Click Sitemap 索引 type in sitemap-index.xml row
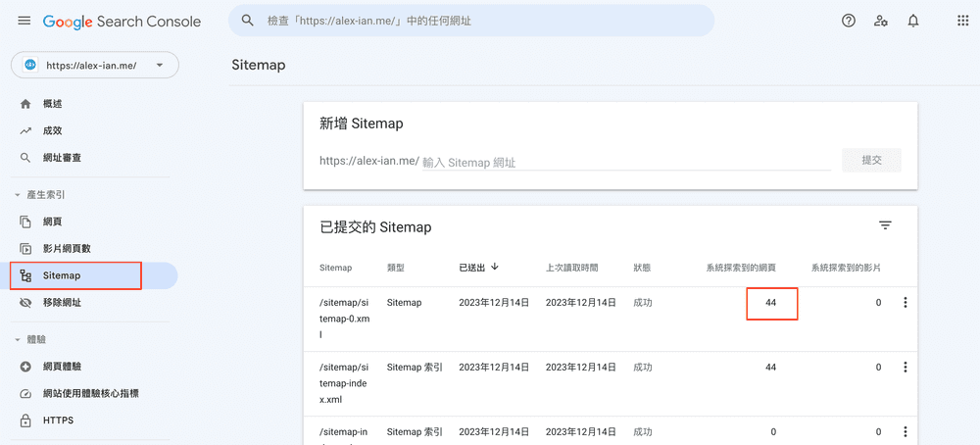 coord(415,367)
